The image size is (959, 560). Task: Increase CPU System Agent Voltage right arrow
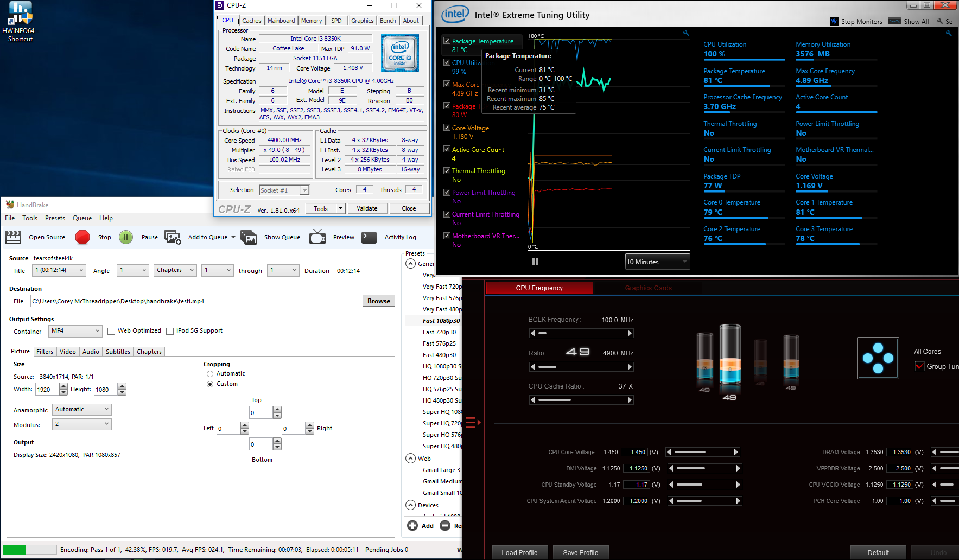[x=738, y=501]
